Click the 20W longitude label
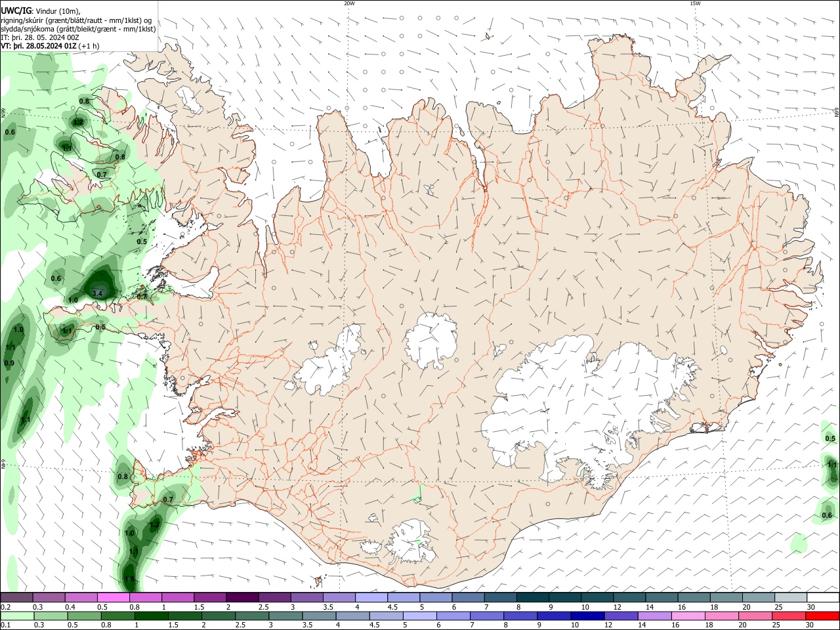Image resolution: width=840 pixels, height=630 pixels. click(349, 3)
